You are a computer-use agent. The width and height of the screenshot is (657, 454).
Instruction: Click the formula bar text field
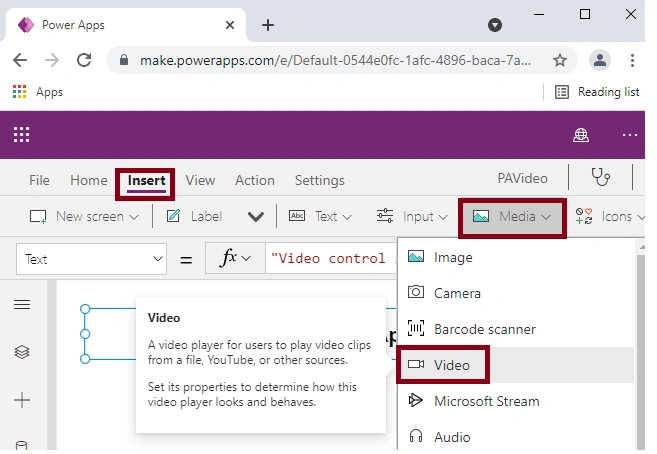(331, 258)
